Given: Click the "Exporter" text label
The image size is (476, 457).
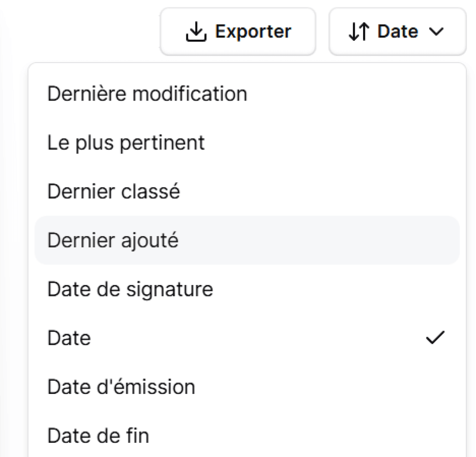Looking at the screenshot, I should (253, 32).
